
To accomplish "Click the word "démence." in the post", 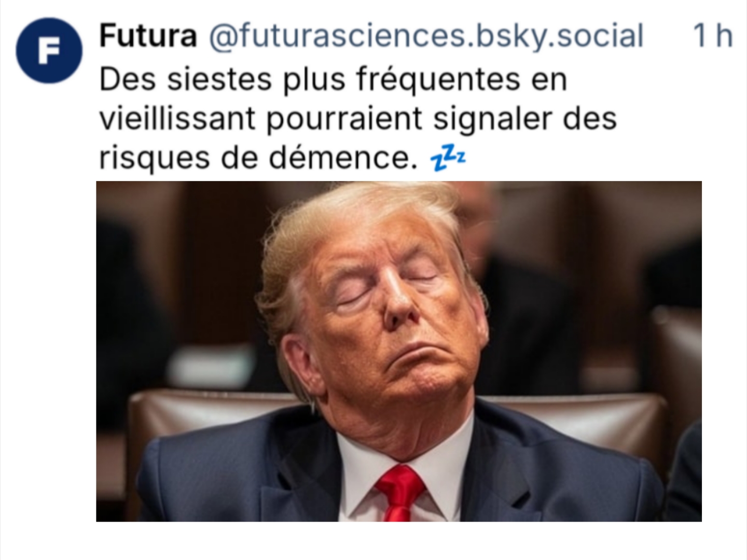I will coord(342,158).
